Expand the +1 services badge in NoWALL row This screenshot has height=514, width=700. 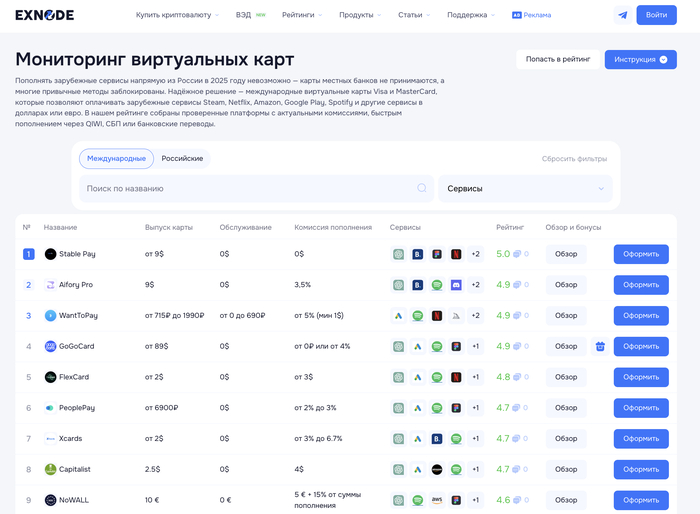pyautogui.click(x=475, y=501)
